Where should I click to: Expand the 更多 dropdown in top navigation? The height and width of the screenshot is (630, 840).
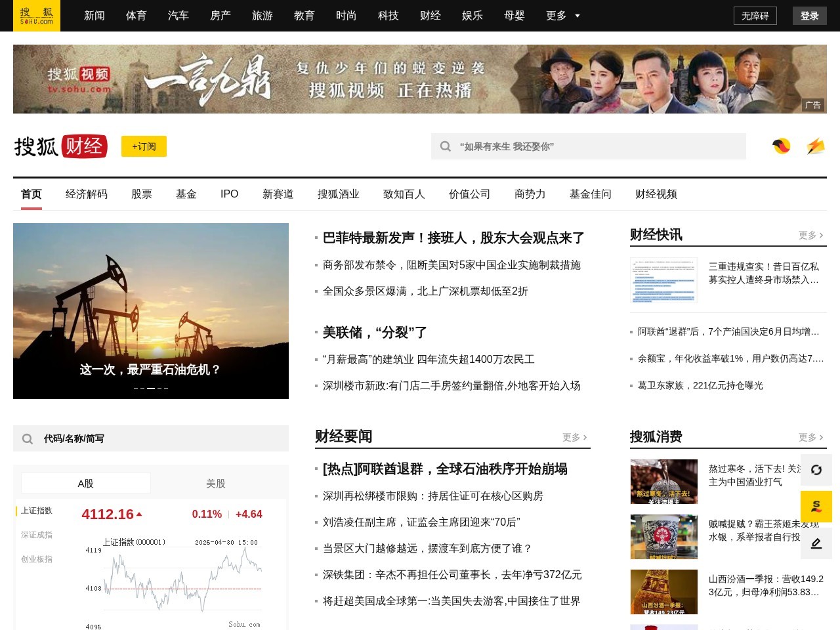562,16
